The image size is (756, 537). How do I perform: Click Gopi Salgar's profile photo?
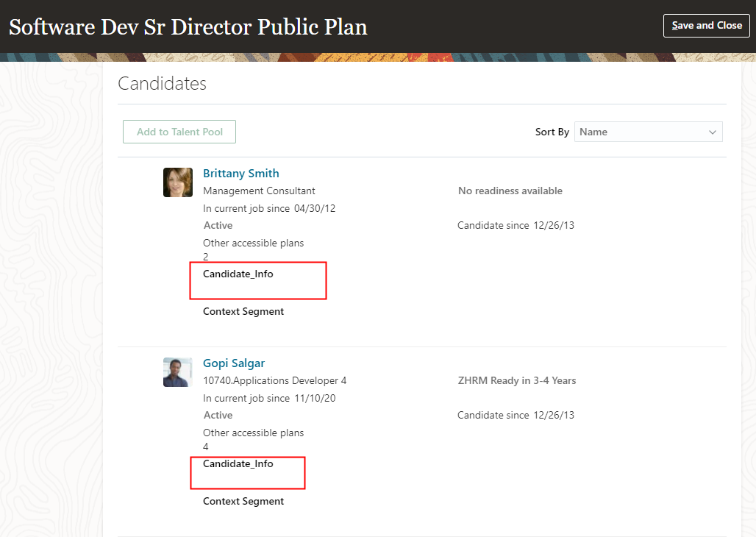pyautogui.click(x=177, y=371)
